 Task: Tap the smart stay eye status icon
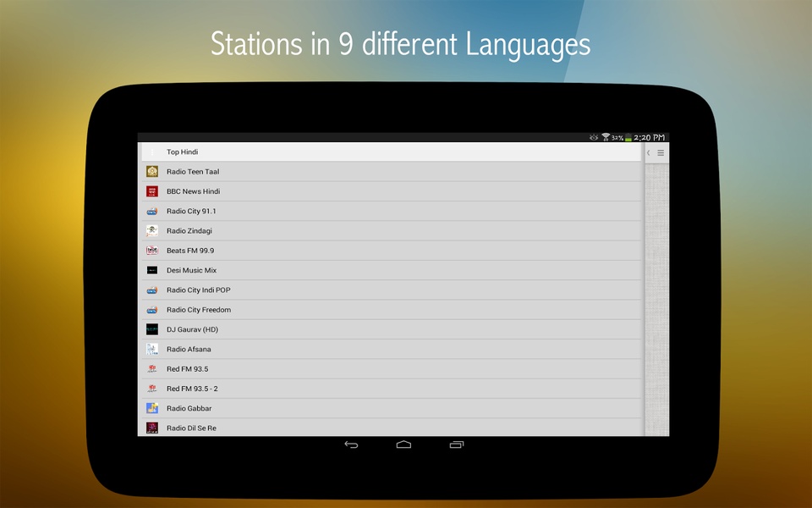[594, 137]
